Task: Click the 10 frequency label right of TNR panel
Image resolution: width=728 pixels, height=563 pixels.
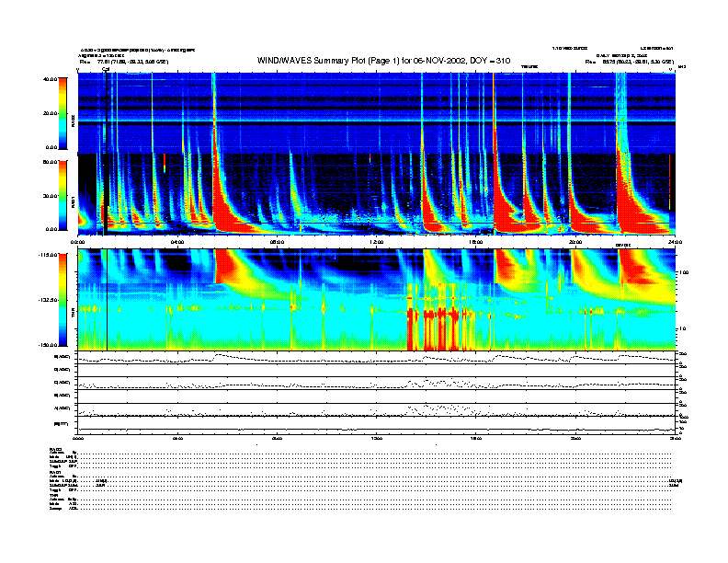Action: (x=681, y=329)
